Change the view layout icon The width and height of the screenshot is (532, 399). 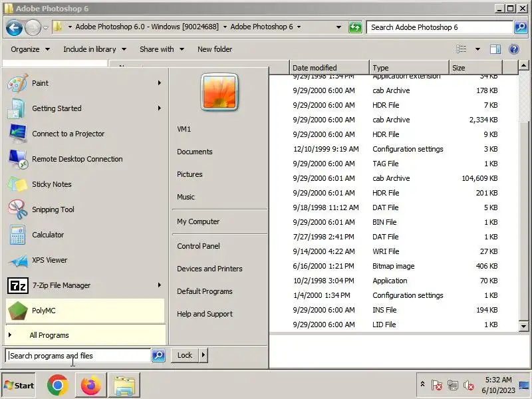point(461,49)
